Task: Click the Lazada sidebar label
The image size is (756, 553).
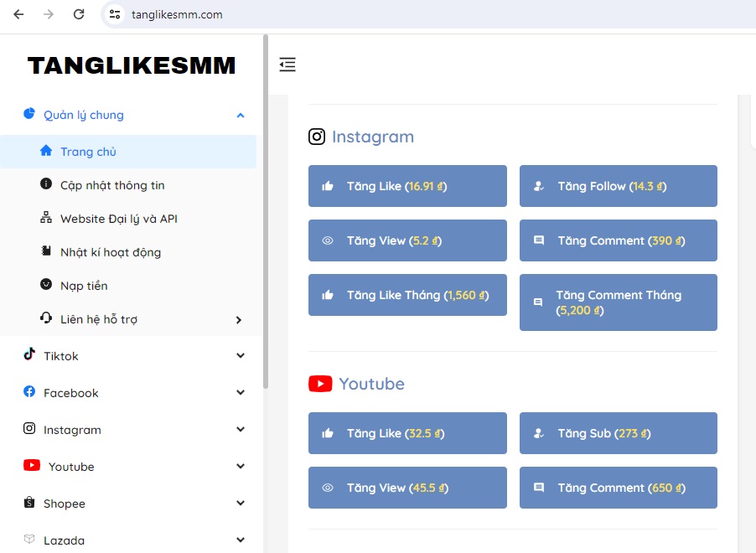Action: pos(65,541)
